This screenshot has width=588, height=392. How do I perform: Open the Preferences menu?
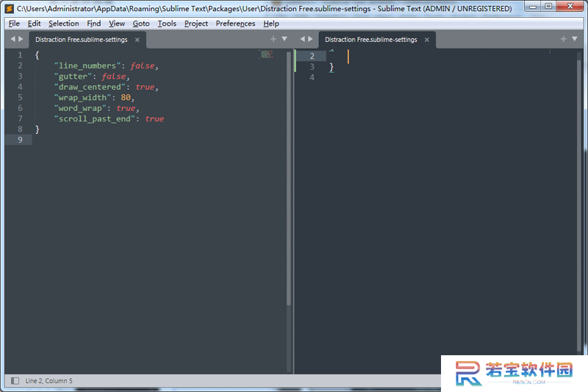point(235,24)
